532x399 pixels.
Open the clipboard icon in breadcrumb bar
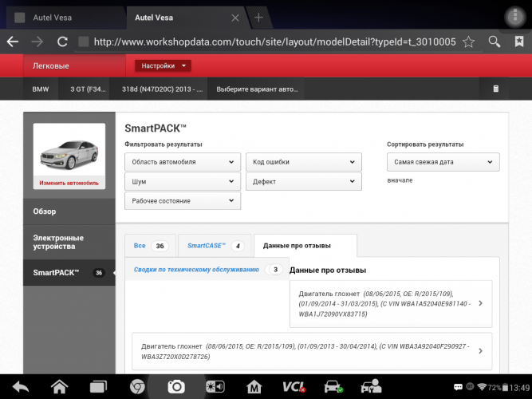coord(495,89)
